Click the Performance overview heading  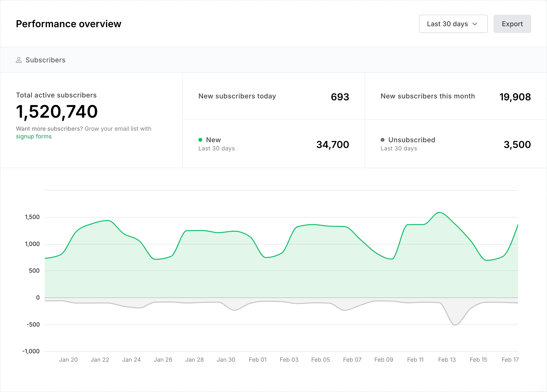(x=69, y=24)
